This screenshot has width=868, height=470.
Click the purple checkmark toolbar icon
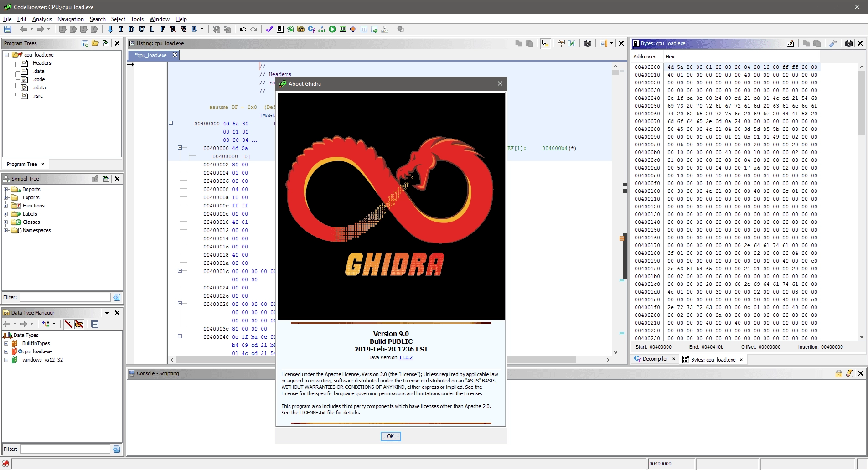(269, 29)
